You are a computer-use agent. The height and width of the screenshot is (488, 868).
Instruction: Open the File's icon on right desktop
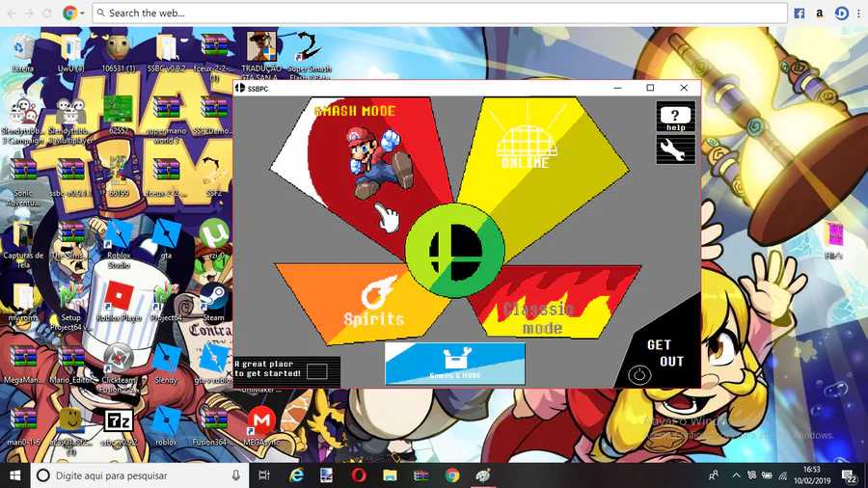[x=833, y=240]
